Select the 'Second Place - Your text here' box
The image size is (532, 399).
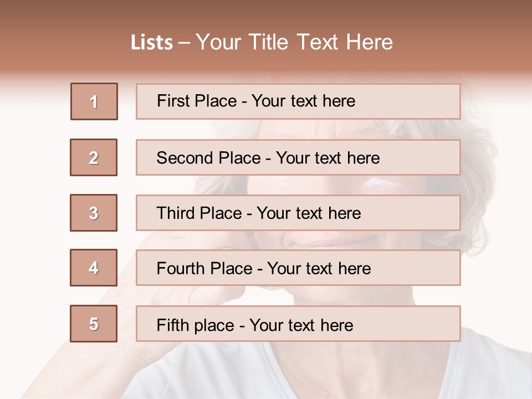(x=298, y=157)
